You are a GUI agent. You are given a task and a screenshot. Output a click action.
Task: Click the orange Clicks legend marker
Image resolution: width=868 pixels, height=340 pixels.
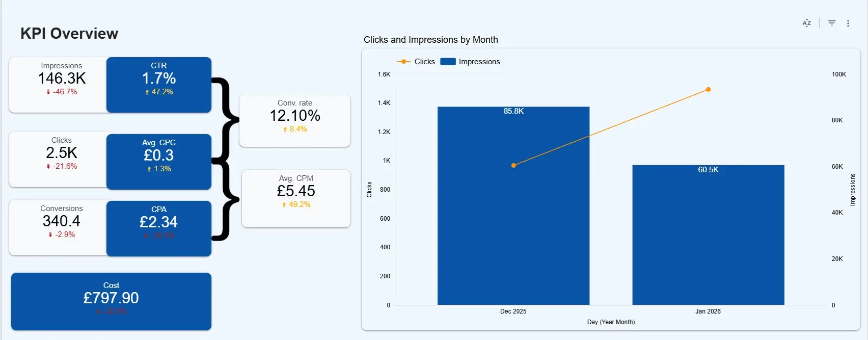[403, 62]
